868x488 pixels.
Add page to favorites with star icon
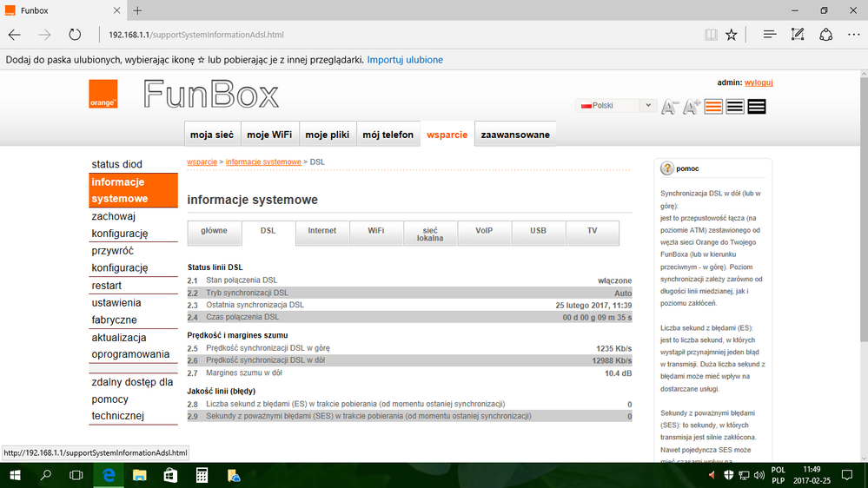(732, 35)
